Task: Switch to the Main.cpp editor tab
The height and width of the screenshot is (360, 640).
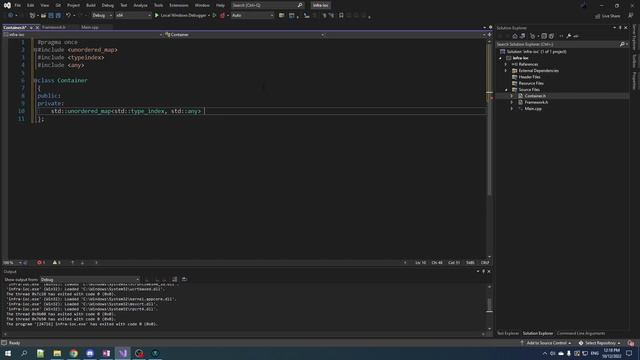Action: [x=90, y=27]
